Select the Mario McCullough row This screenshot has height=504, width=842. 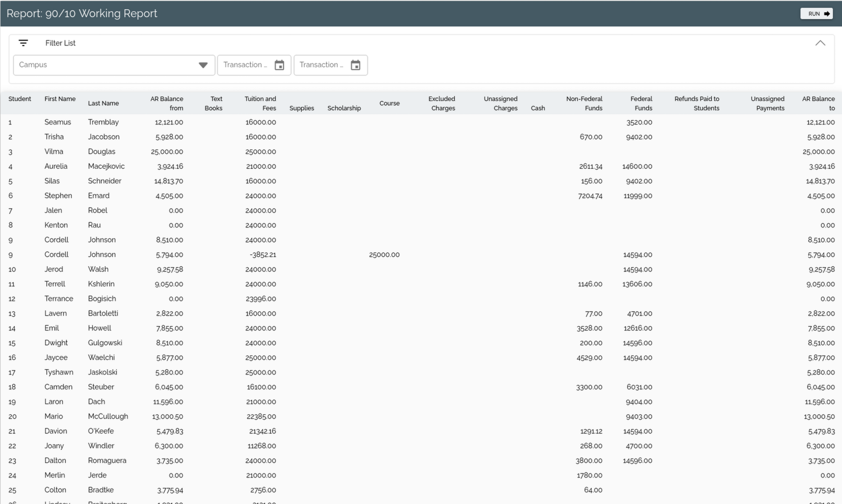(x=107, y=416)
